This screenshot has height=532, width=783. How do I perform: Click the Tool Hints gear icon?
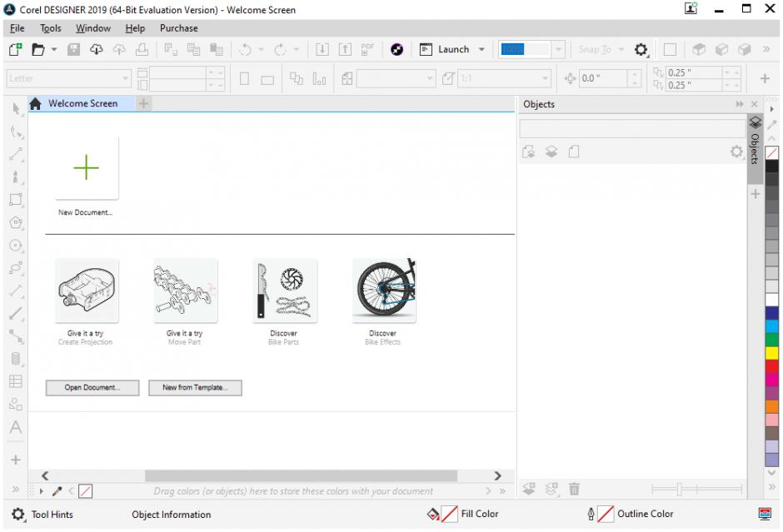click(18, 515)
